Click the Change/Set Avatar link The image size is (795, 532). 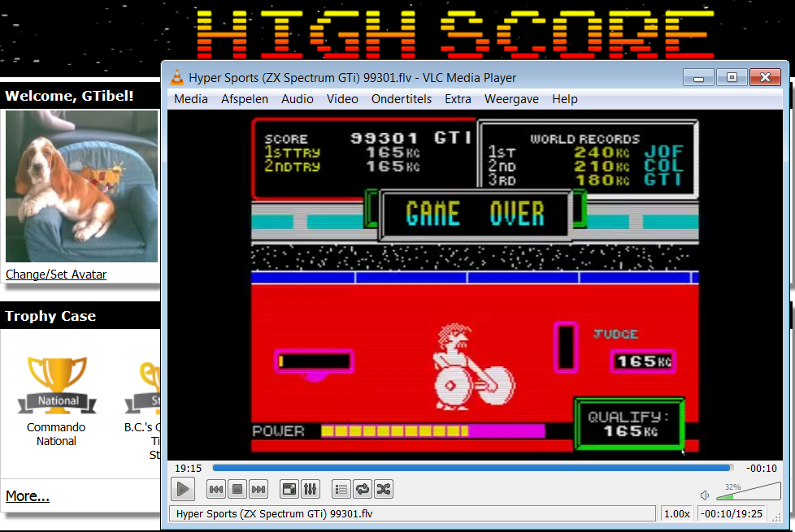coord(56,275)
